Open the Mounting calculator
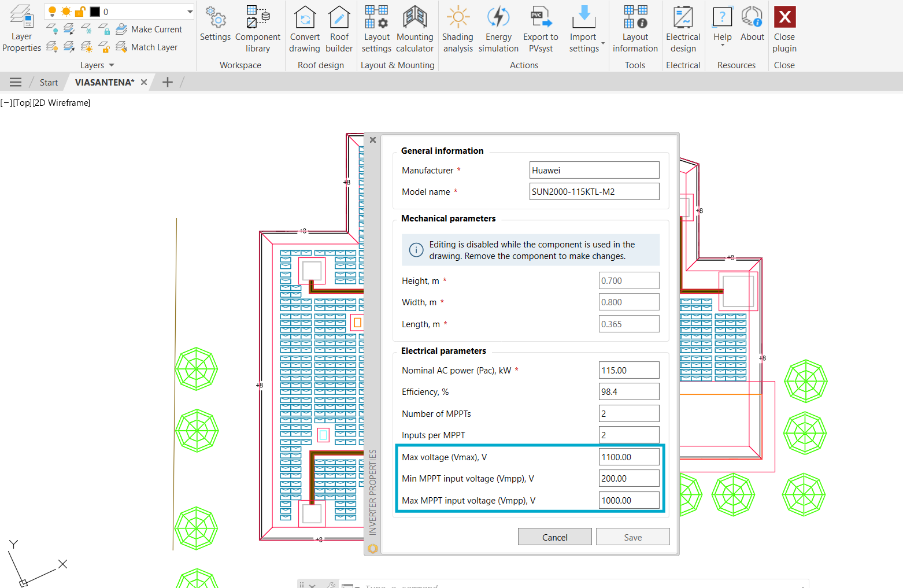Viewport: 903px width, 588px height. tap(415, 29)
